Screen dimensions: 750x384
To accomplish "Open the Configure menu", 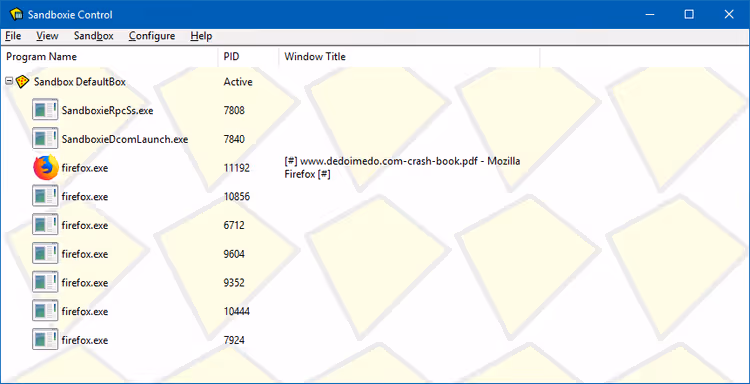I will [x=152, y=36].
